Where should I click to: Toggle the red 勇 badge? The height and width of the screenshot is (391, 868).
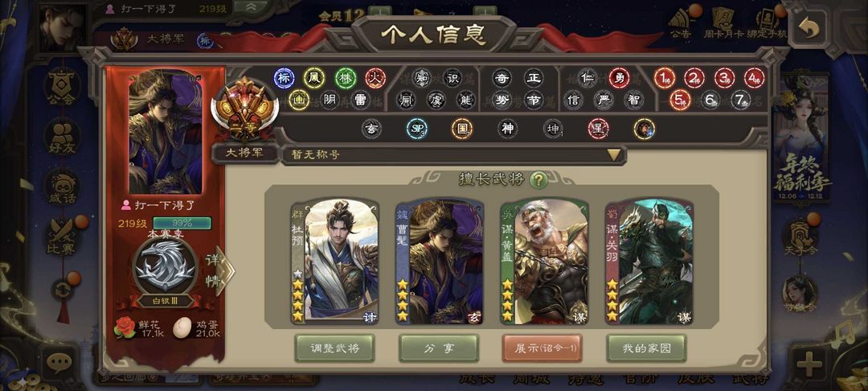click(619, 79)
